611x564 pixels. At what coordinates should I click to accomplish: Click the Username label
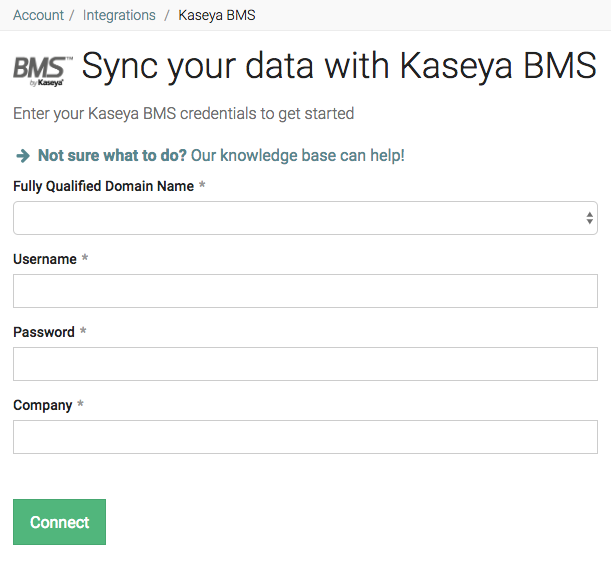45,259
